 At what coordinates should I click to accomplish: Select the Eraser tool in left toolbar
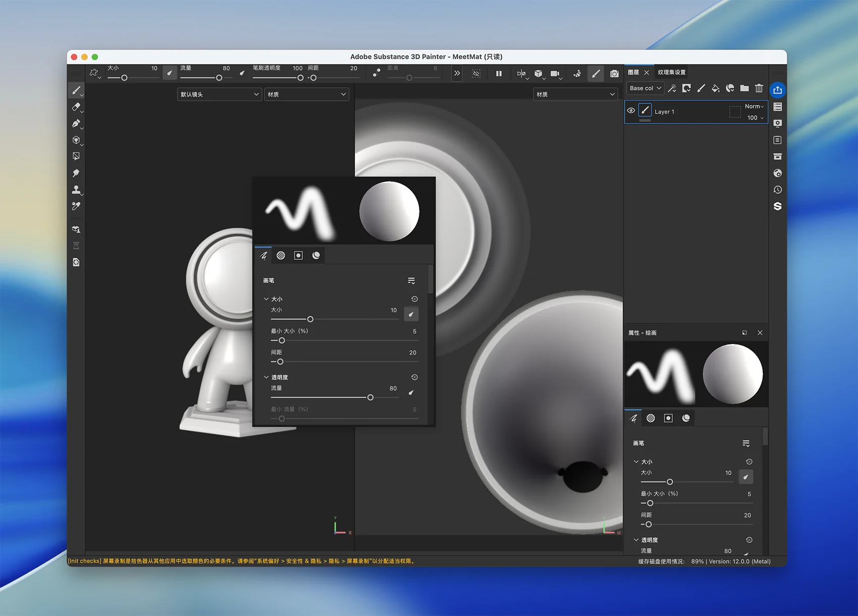click(76, 107)
